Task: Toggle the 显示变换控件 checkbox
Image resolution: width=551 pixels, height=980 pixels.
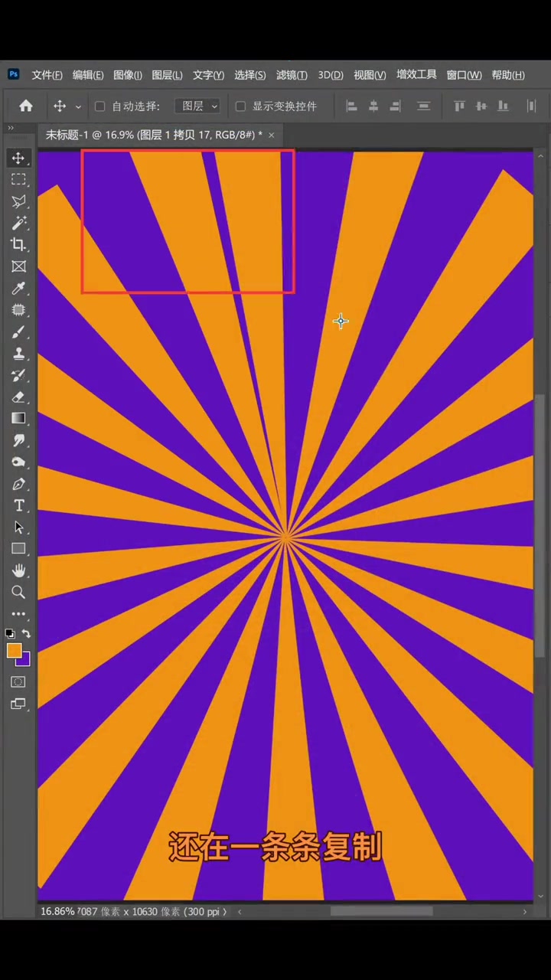Action: point(240,106)
